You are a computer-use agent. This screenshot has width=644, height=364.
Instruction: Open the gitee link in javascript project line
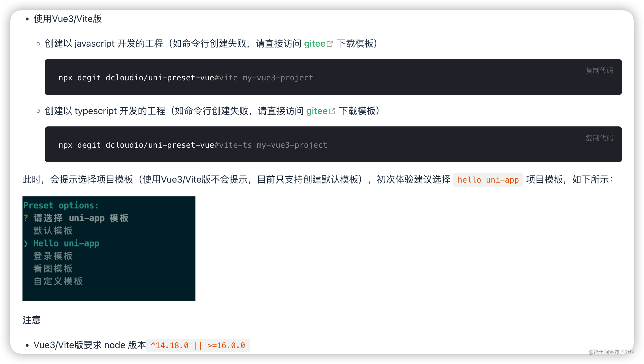point(315,44)
